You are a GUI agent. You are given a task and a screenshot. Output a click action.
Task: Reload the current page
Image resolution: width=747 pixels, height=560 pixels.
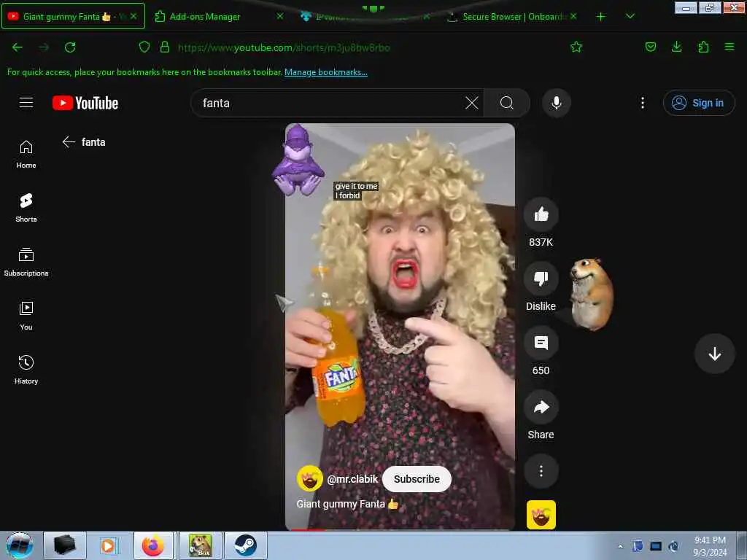(70, 47)
